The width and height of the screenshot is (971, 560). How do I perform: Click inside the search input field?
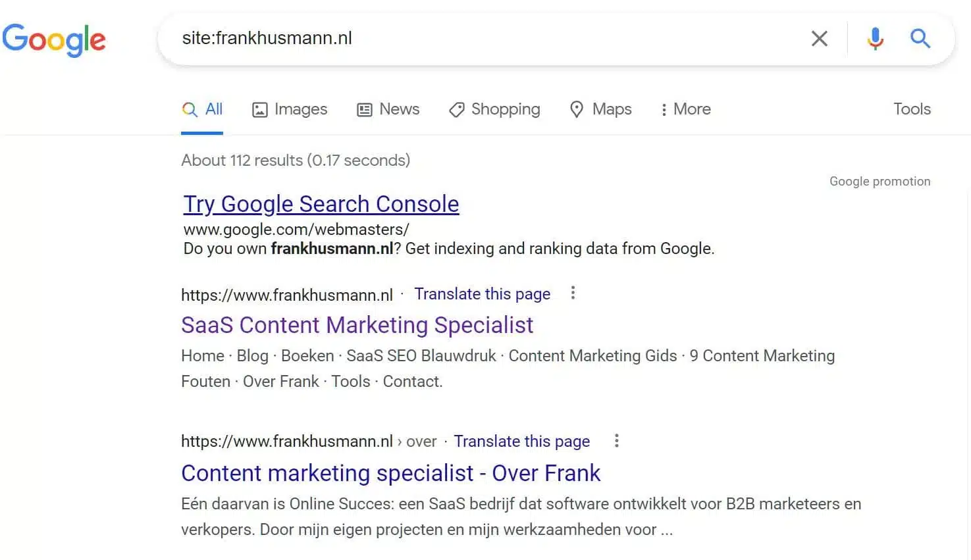(461, 38)
